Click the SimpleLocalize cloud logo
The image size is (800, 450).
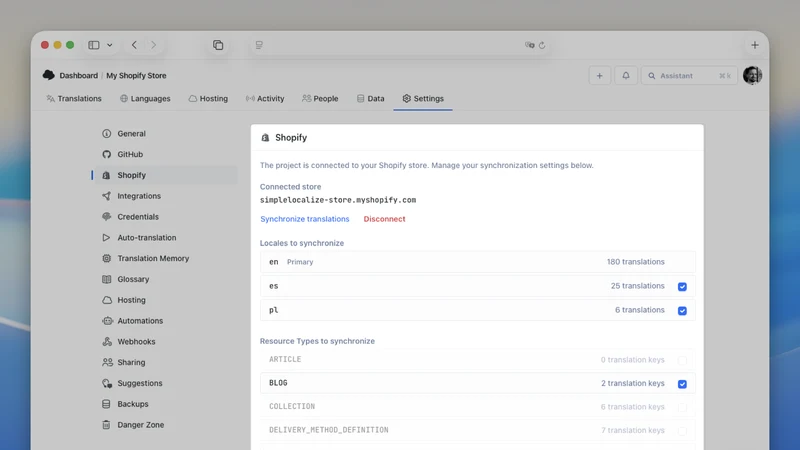click(x=48, y=75)
